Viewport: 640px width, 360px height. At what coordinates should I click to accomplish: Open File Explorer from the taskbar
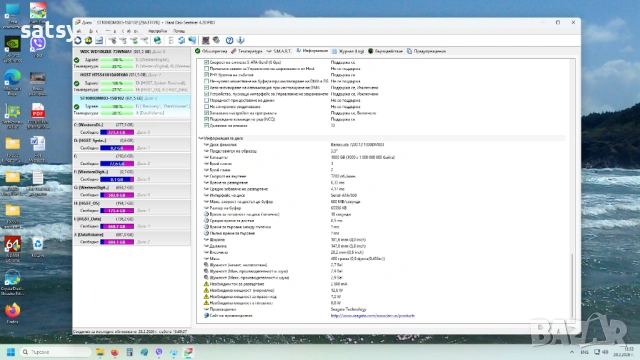(100, 352)
